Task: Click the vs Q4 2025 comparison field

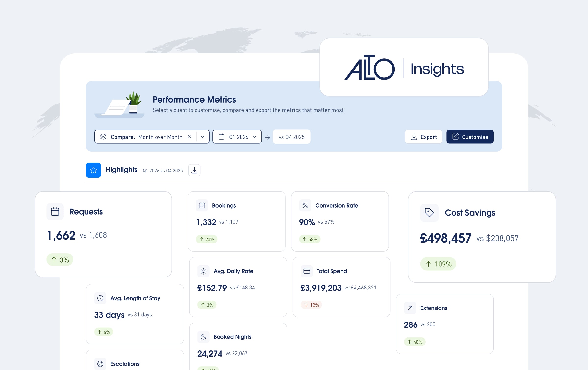Action: (x=292, y=137)
